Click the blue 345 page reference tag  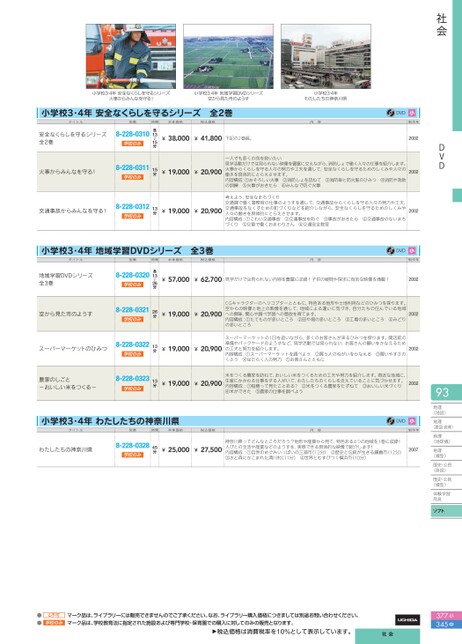[446, 624]
